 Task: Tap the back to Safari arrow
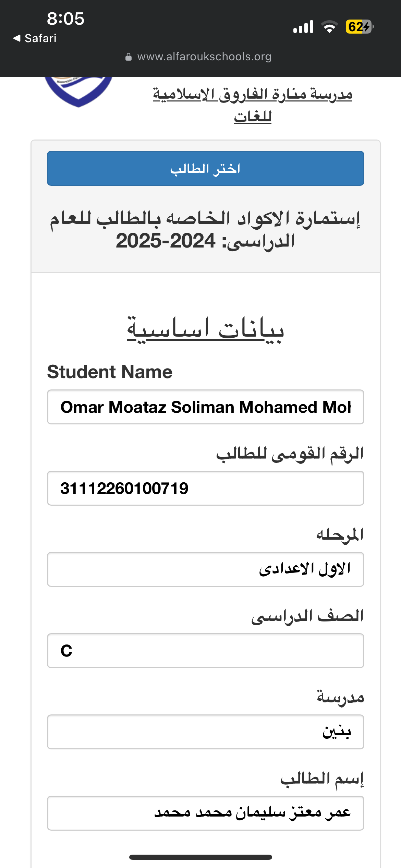tap(17, 38)
